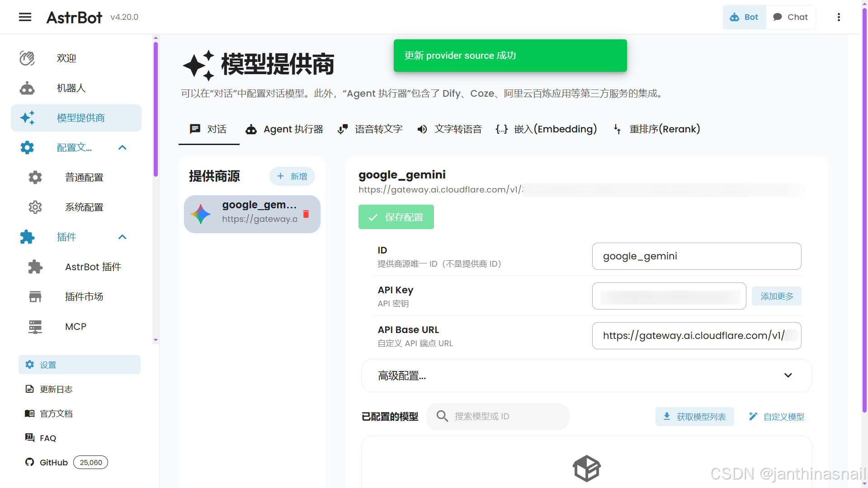Select the google_gemini provider source card
This screenshot has width=868, height=488.
252,214
